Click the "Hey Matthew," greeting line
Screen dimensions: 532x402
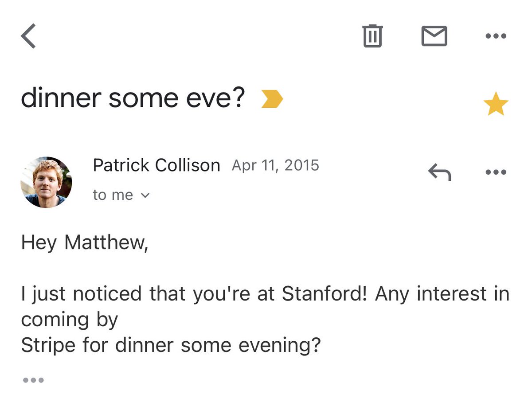point(84,243)
